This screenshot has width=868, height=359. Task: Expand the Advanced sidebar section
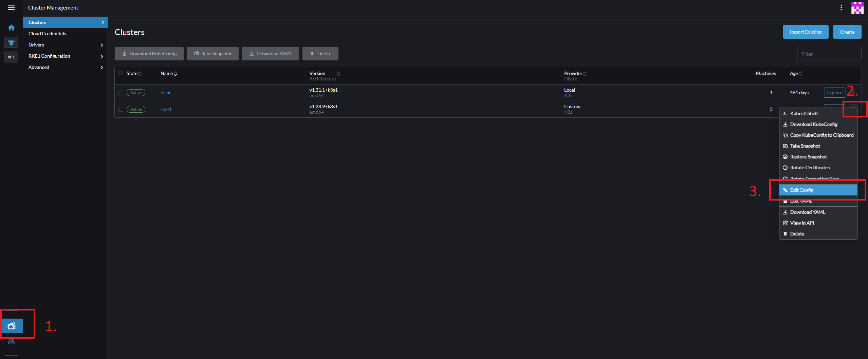64,67
